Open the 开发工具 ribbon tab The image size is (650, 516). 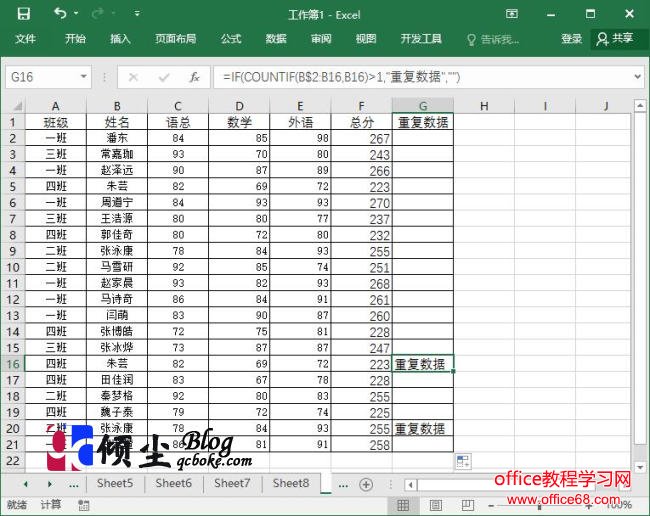pos(421,39)
